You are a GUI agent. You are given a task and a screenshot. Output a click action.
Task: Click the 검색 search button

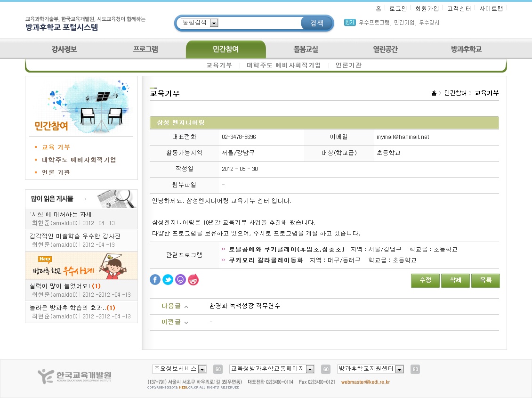pos(316,23)
